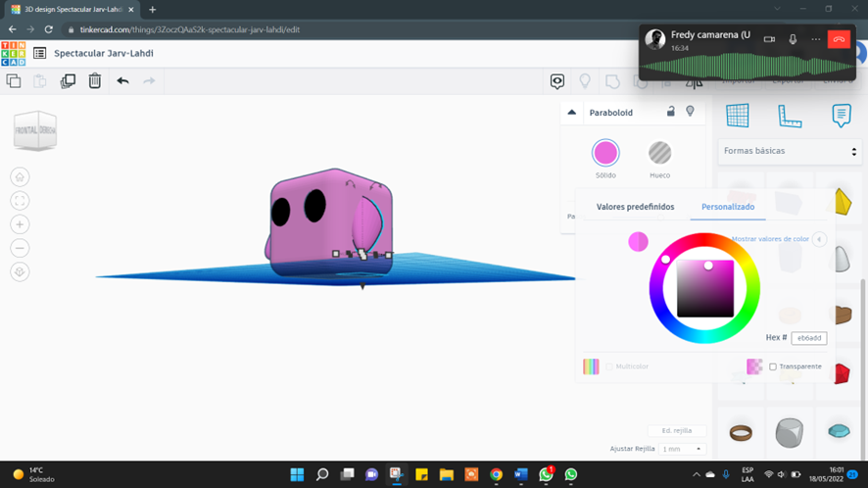
Task: Select the Notes tool
Action: 842,116
